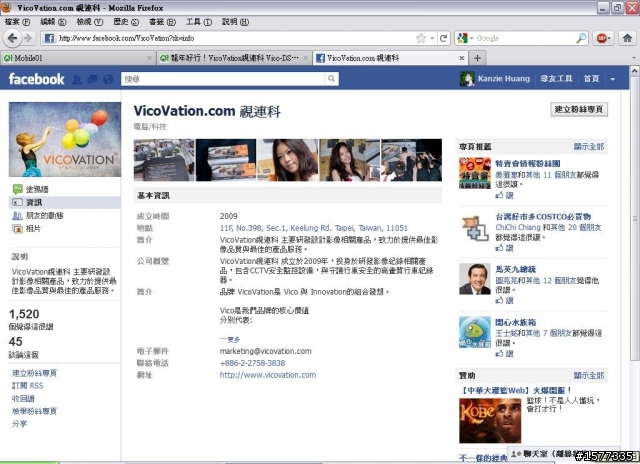640x464 pixels.
Task: Open Facebook notifications globe icon
Action: click(108, 79)
